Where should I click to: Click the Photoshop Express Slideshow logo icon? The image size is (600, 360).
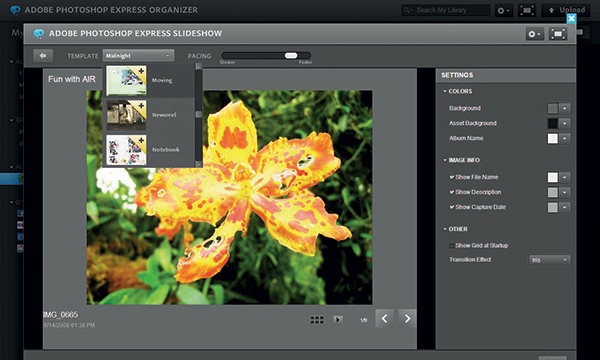[x=39, y=34]
